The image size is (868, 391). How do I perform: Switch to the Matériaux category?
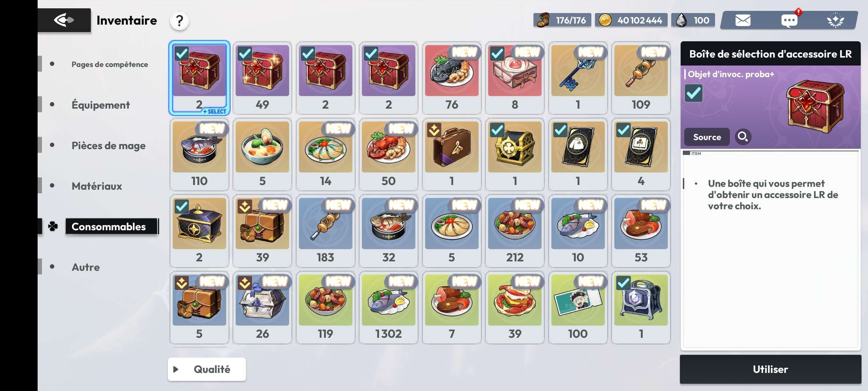click(97, 186)
